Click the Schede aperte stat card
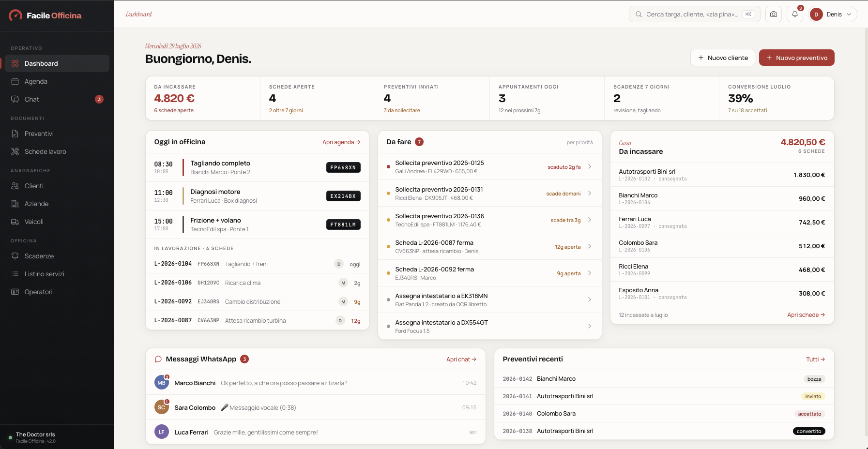 point(318,98)
